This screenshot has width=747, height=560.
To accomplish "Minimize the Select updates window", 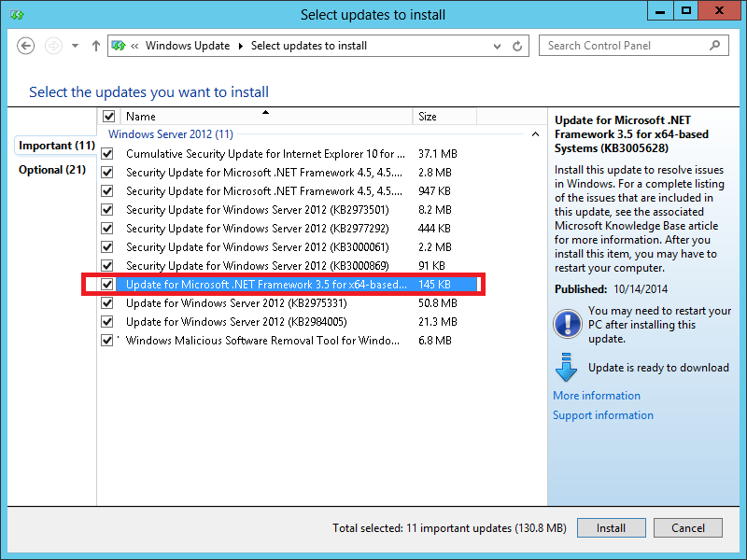I will coord(660,10).
